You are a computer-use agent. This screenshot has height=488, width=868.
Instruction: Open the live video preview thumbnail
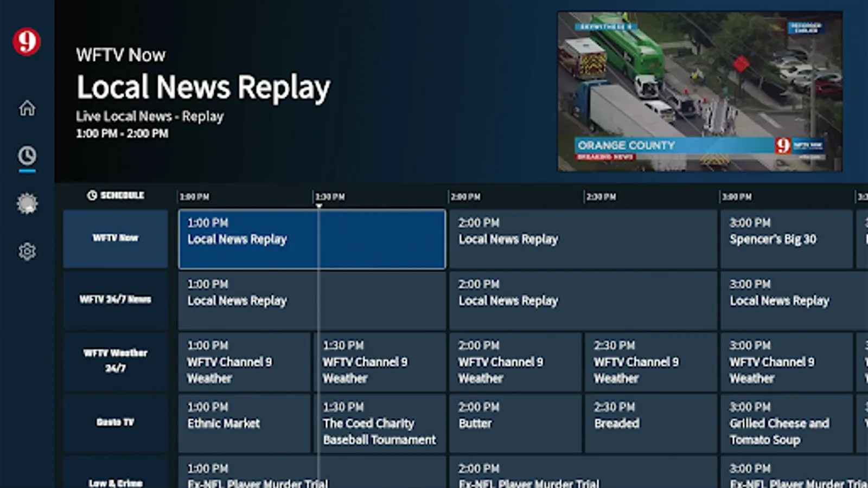700,92
